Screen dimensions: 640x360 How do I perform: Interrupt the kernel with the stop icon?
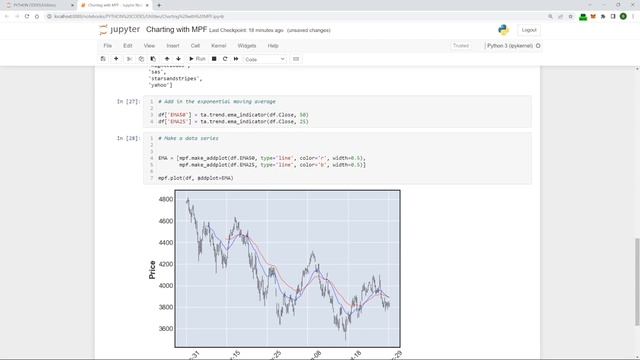(x=214, y=59)
